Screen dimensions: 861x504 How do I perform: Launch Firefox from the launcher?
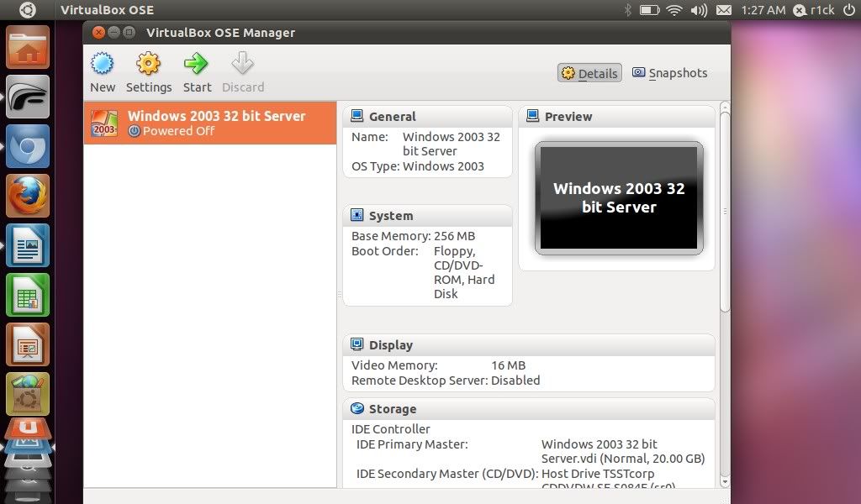28,196
